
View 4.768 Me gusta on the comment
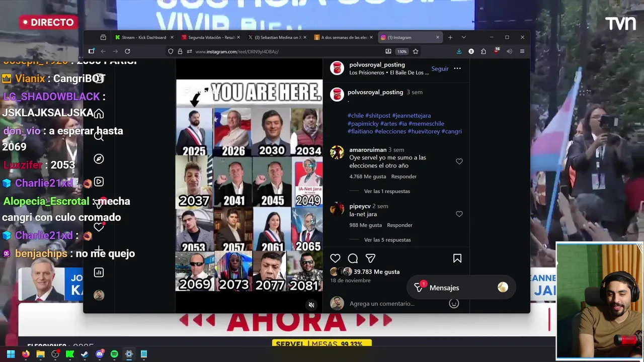click(x=368, y=176)
